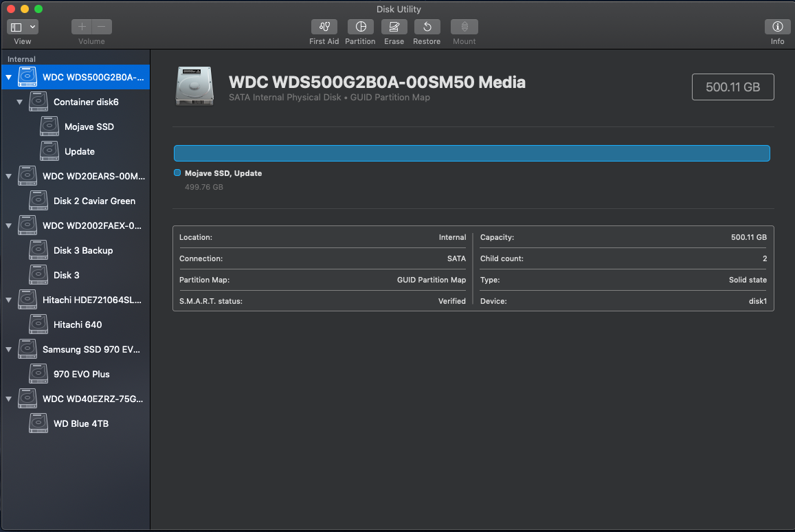Select the Hitachi 640 label

tap(78, 324)
